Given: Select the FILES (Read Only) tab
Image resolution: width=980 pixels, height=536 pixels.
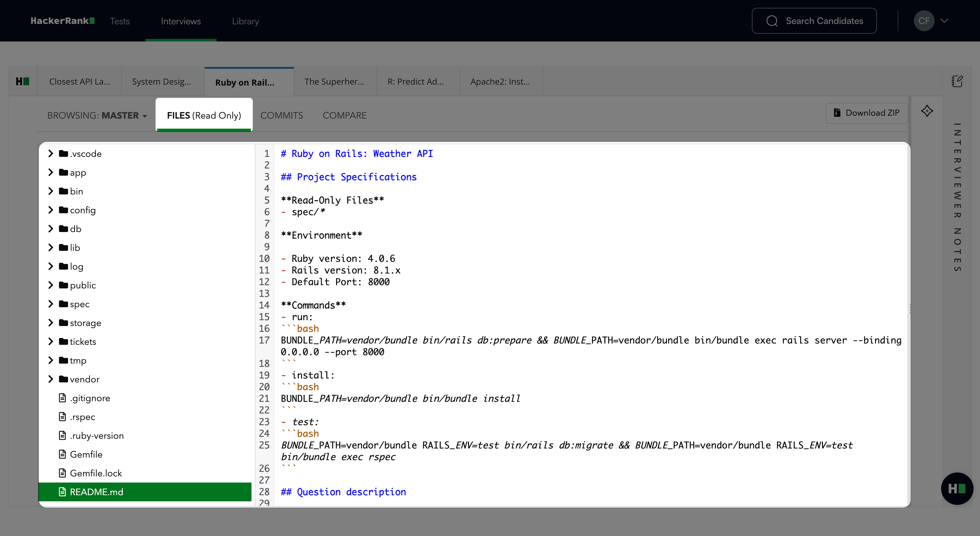Looking at the screenshot, I should [204, 115].
